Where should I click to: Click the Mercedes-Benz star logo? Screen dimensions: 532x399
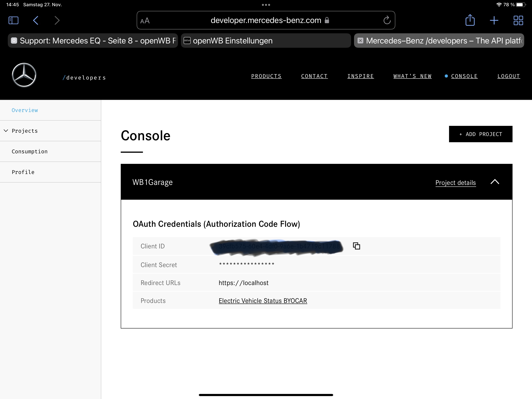(24, 75)
